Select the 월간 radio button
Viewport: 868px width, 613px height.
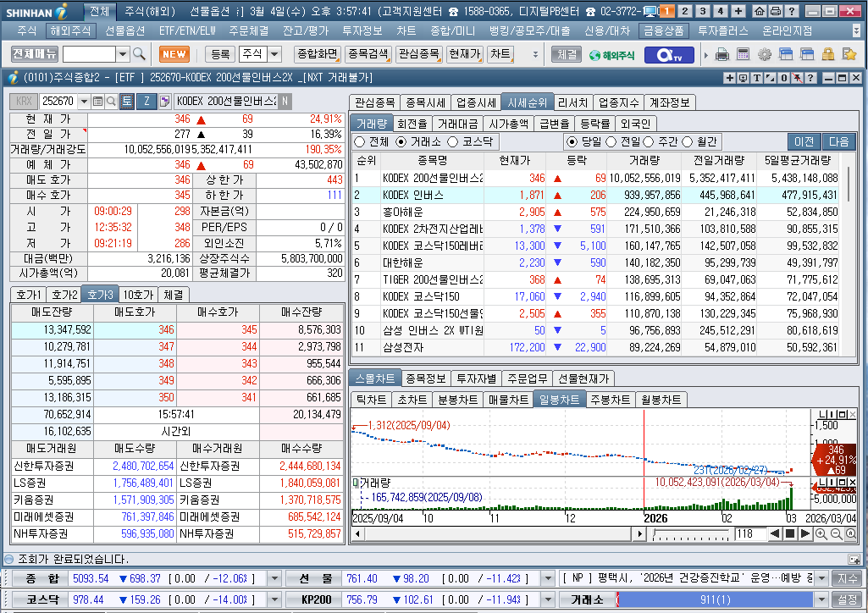point(688,142)
